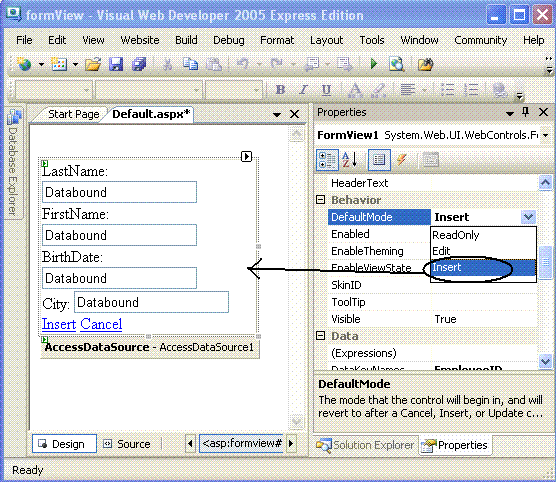Click the View in Browser icon
556x482 pixels.
pyautogui.click(x=396, y=65)
